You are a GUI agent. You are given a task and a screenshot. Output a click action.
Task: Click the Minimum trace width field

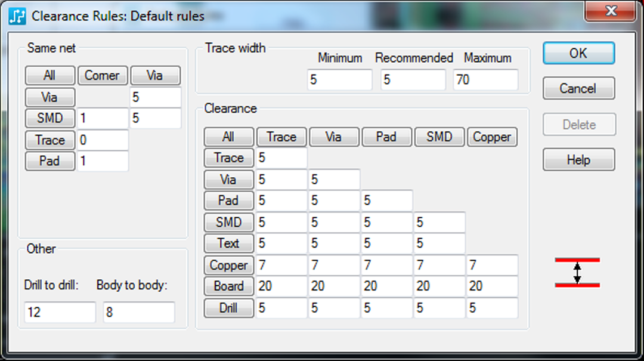(340, 80)
